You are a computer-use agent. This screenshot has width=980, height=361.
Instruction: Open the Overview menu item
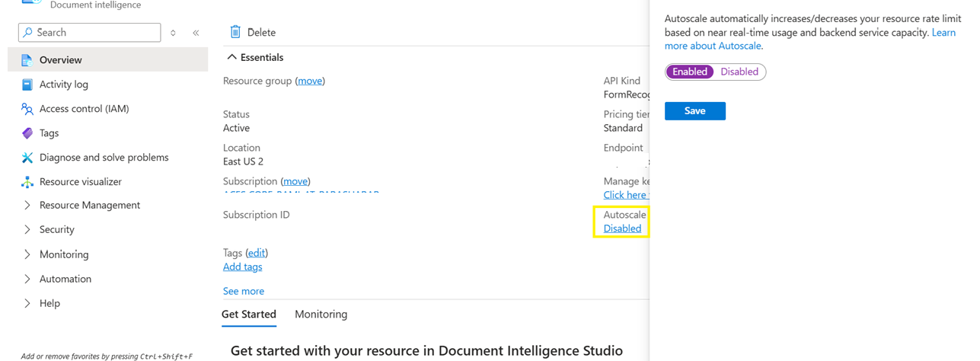[x=107, y=60]
